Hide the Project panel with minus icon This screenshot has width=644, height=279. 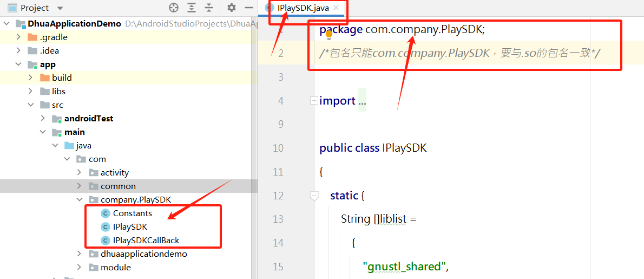248,8
